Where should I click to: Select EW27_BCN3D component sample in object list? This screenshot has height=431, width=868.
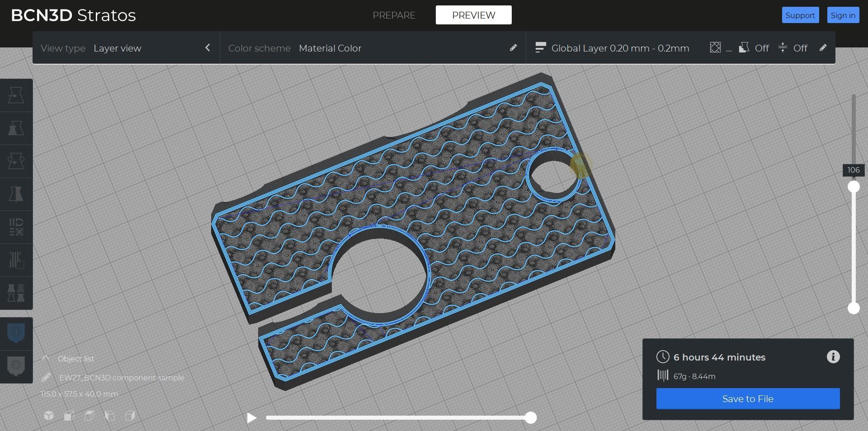(122, 378)
